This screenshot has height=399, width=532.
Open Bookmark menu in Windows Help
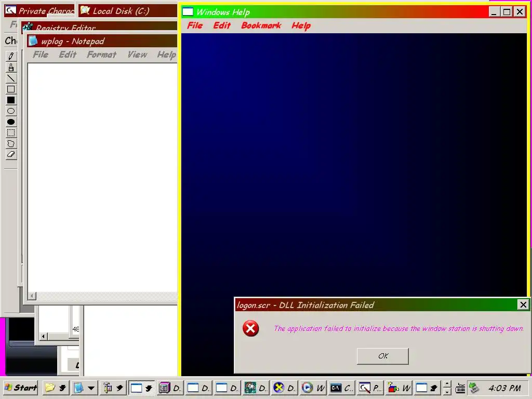tap(261, 25)
